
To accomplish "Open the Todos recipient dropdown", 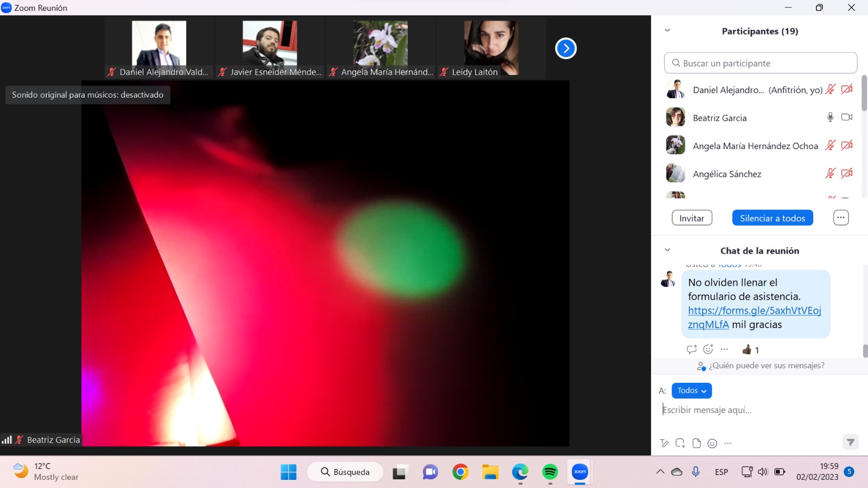I will coord(692,390).
